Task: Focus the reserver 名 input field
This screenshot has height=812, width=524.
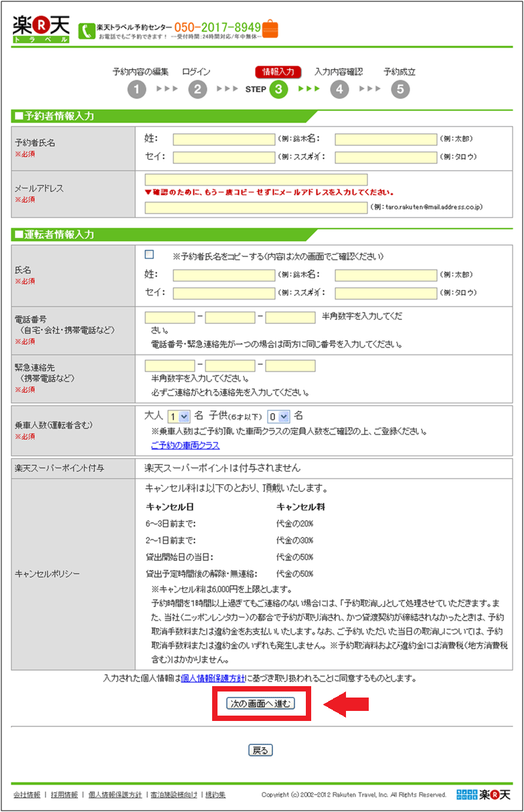Action: [x=386, y=139]
